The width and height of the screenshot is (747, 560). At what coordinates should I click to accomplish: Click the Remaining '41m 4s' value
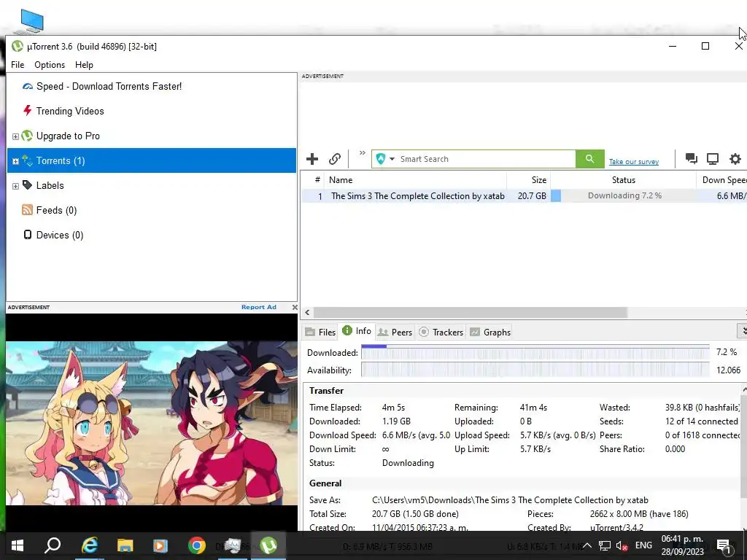pos(533,408)
